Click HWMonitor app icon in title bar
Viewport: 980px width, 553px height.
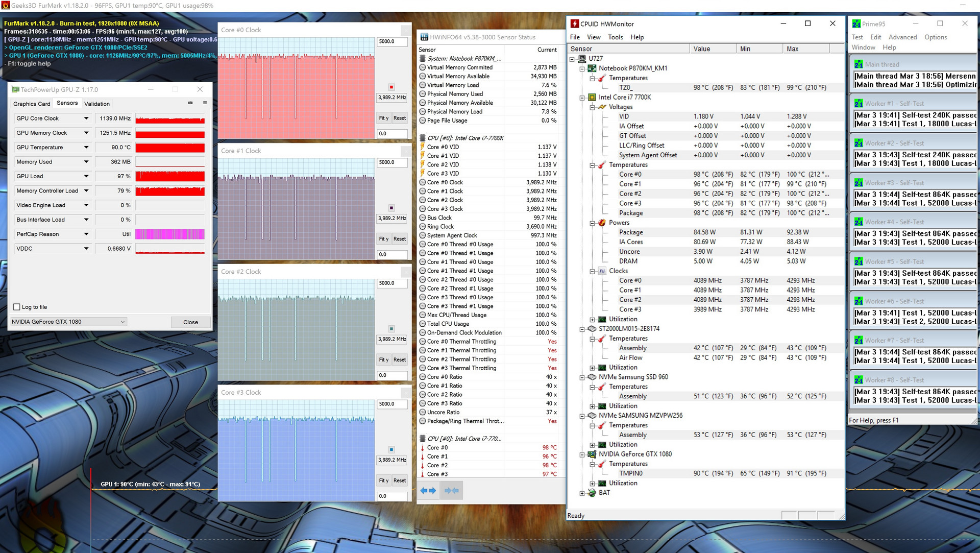pyautogui.click(x=575, y=23)
